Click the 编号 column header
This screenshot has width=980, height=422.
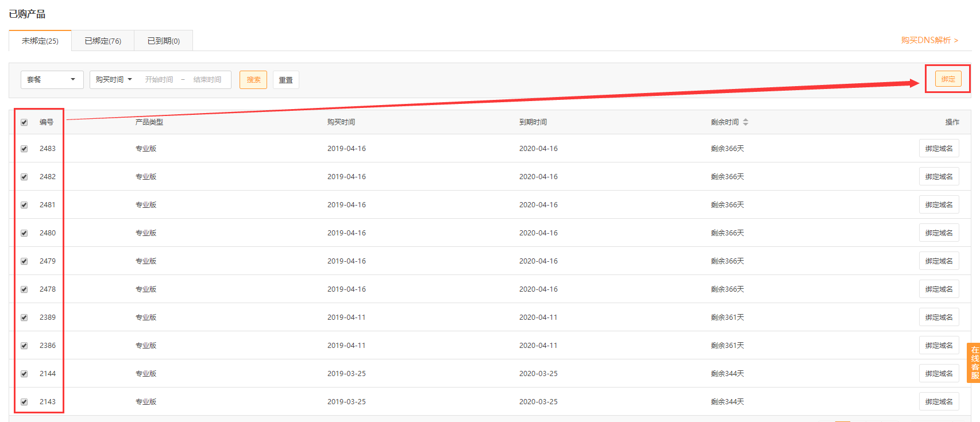[x=47, y=122]
